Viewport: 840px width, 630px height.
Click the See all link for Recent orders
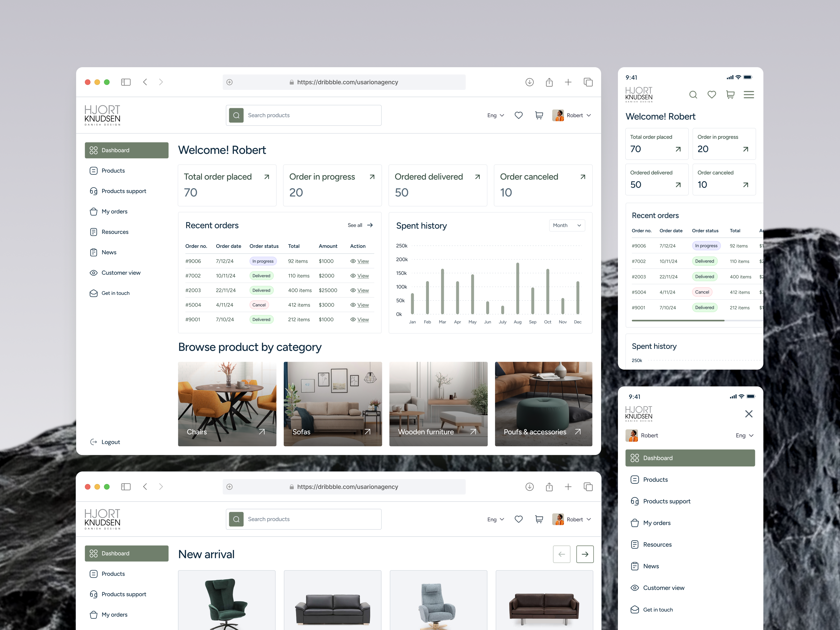[355, 225]
